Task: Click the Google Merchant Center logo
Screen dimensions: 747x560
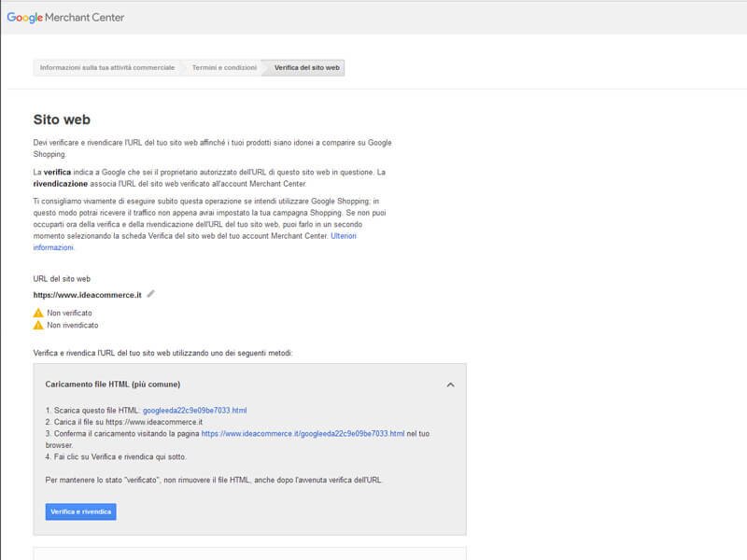Action: point(65,18)
